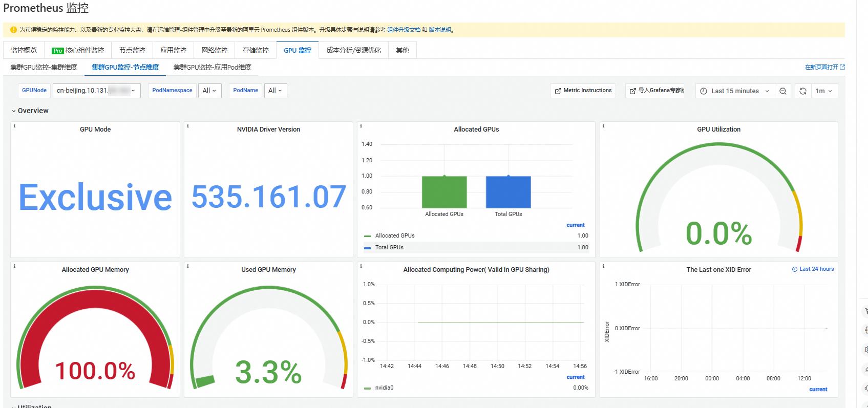Click the Metric Instructions button
This screenshot has height=408, width=868.
click(x=583, y=91)
